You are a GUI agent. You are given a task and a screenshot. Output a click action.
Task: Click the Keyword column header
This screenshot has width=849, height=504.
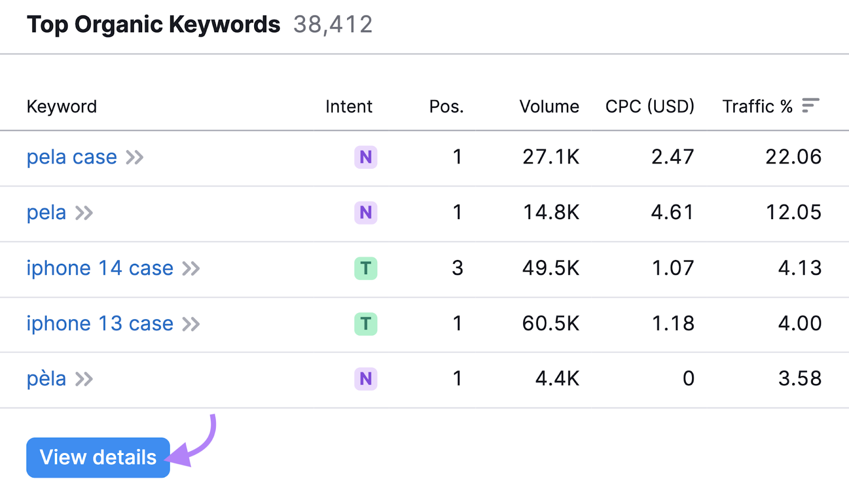click(62, 107)
